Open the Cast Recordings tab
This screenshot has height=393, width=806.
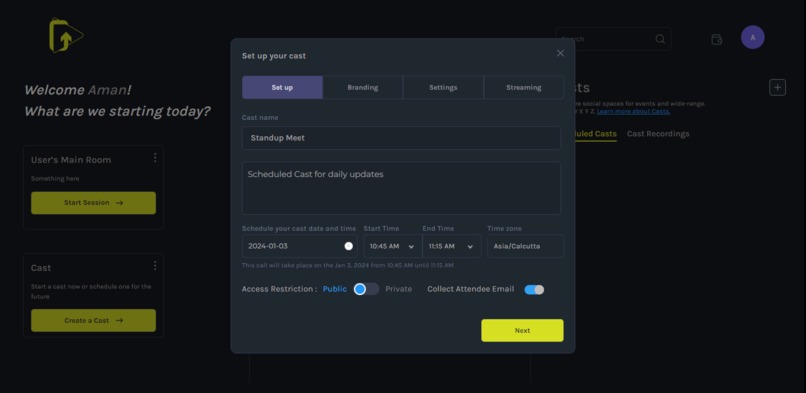[x=658, y=134]
